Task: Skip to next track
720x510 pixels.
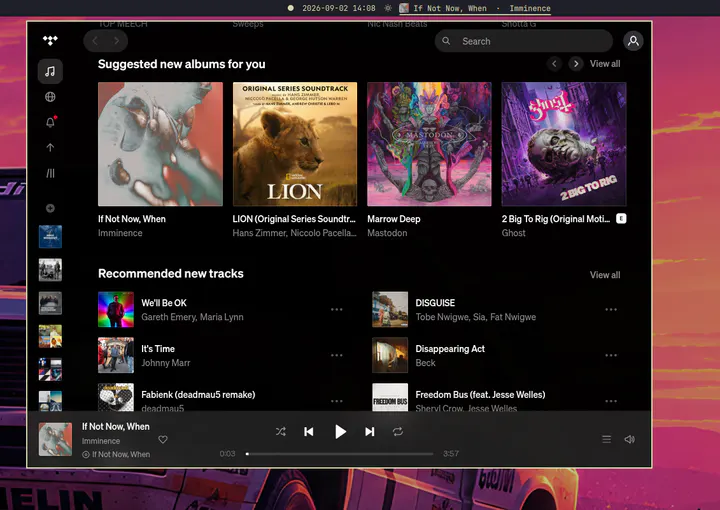Action: point(370,432)
